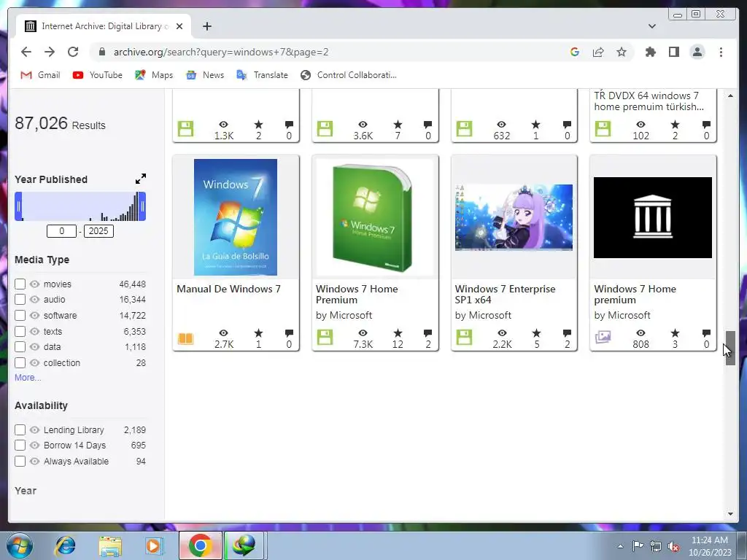Click the green Windows 7 box thumbnail
The height and width of the screenshot is (560, 747).
tap(375, 217)
